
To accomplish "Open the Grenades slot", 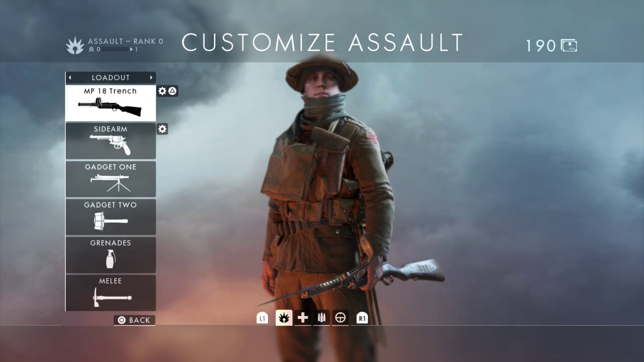I will [111, 255].
